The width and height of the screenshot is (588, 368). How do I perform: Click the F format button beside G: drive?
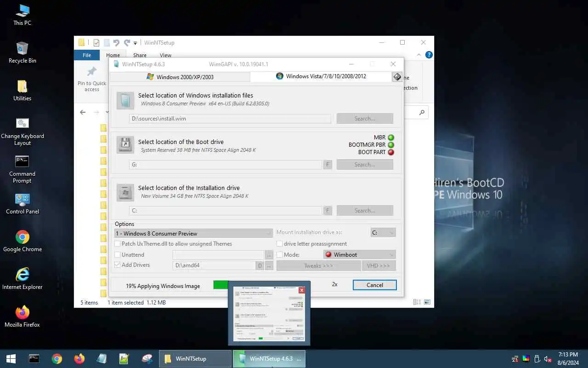pos(328,165)
